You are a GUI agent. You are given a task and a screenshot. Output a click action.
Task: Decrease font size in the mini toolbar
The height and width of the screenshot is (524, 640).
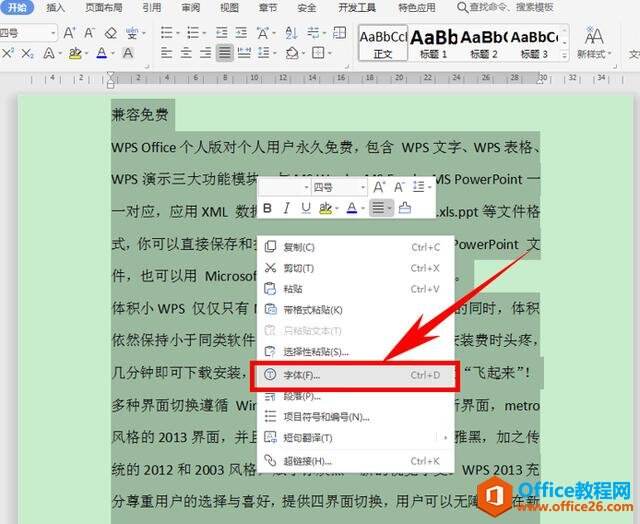coord(399,187)
